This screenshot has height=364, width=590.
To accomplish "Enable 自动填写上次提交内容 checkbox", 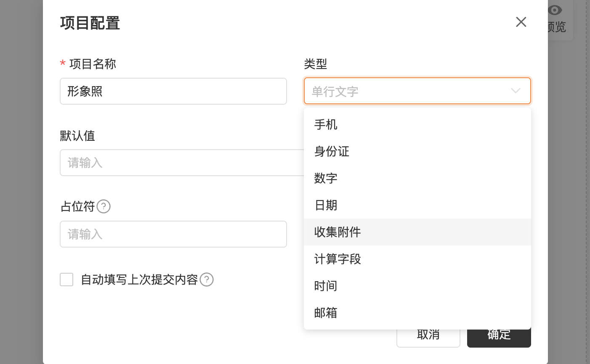I will (x=66, y=280).
